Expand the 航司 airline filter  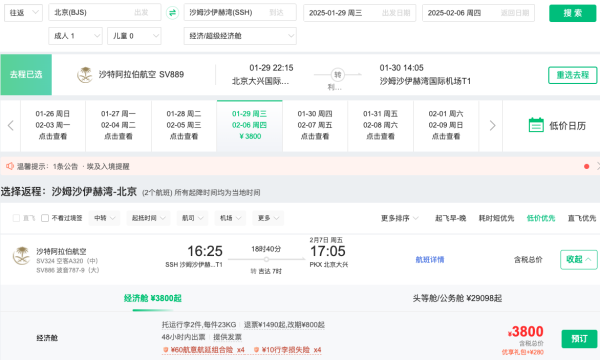coord(192,218)
